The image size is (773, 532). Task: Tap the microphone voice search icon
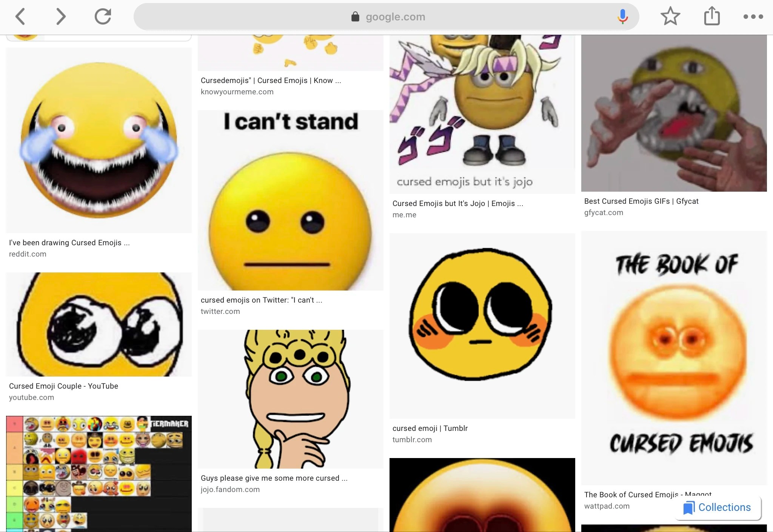coord(622,17)
